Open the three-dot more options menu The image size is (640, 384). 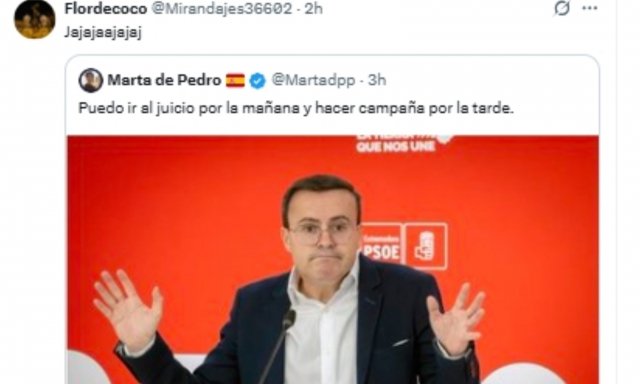pyautogui.click(x=589, y=8)
